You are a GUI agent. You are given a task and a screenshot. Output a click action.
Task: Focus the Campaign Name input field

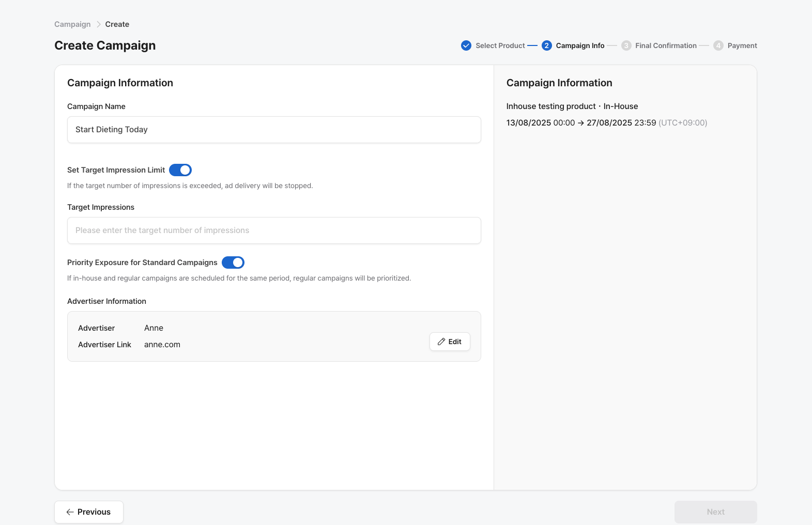(x=274, y=130)
